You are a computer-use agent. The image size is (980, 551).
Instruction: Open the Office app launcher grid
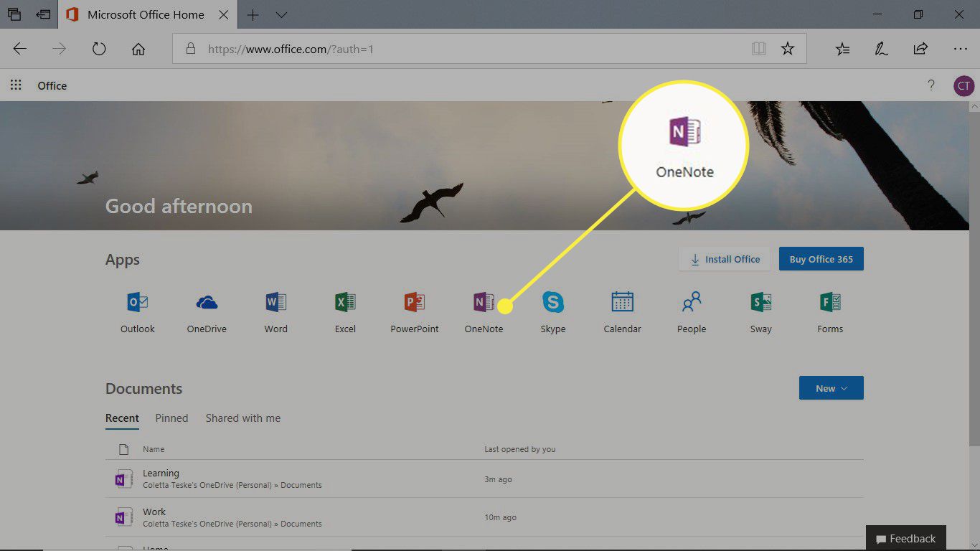tap(16, 85)
